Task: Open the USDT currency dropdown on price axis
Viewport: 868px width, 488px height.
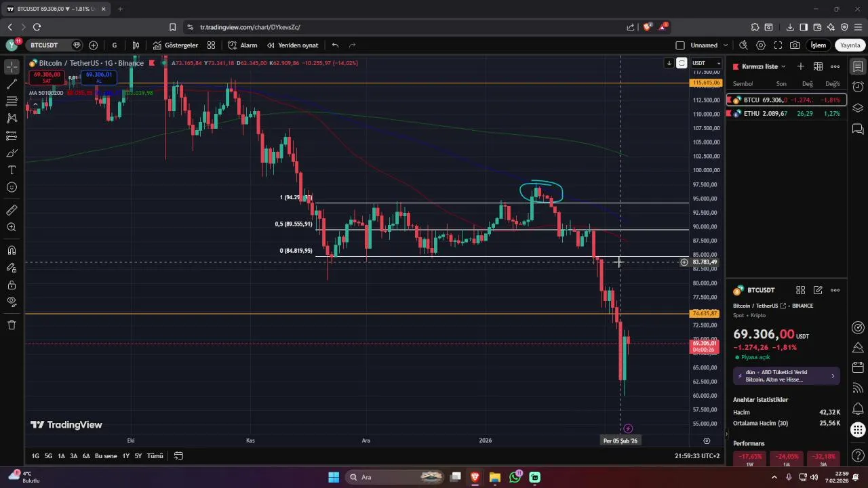Action: click(x=706, y=63)
